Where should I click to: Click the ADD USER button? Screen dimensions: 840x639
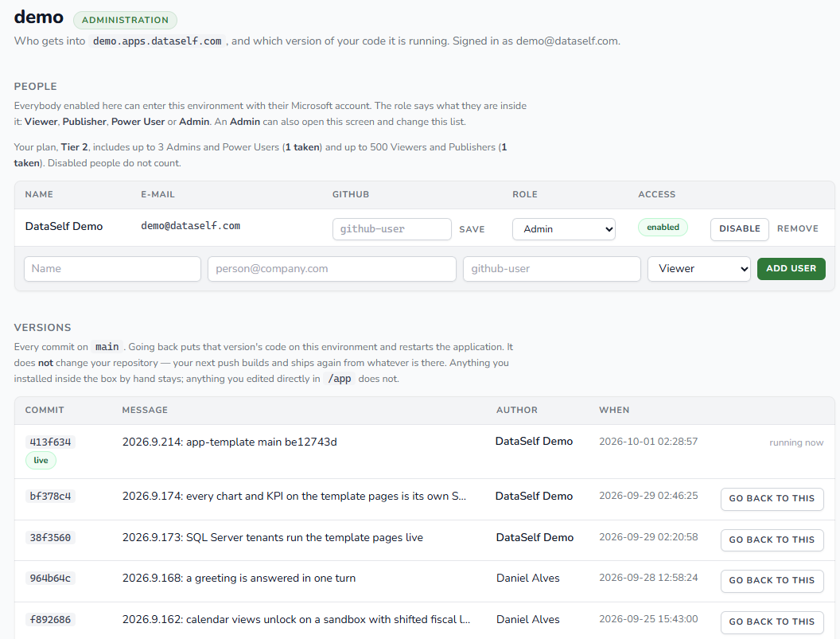791,269
